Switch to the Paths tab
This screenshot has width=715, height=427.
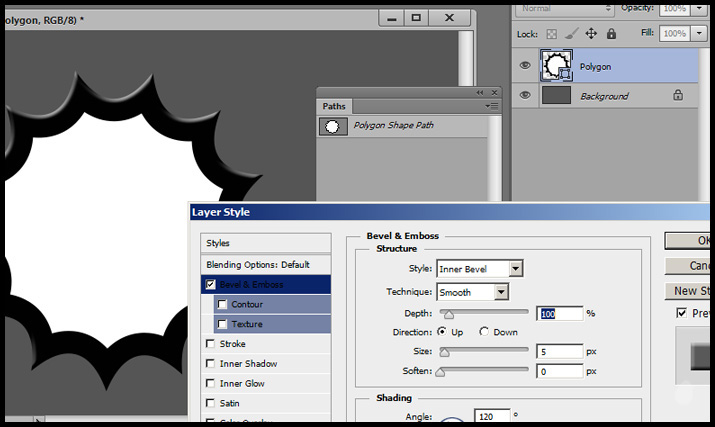click(333, 106)
